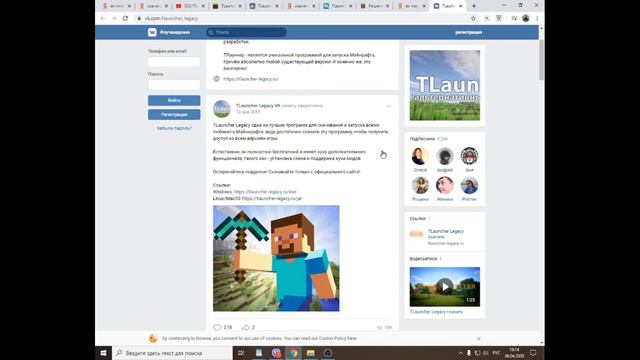Click the phone or email field
Viewport: 640px width, 360px height.
(174, 62)
